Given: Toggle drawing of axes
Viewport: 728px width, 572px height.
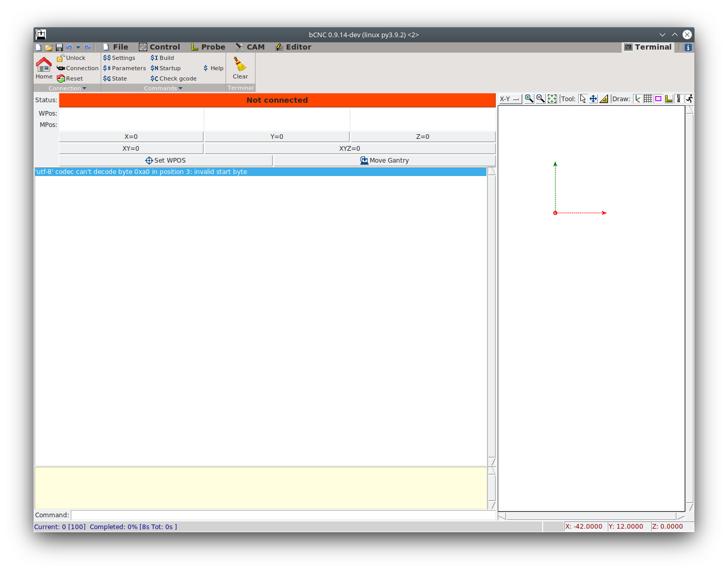Looking at the screenshot, I should 638,99.
